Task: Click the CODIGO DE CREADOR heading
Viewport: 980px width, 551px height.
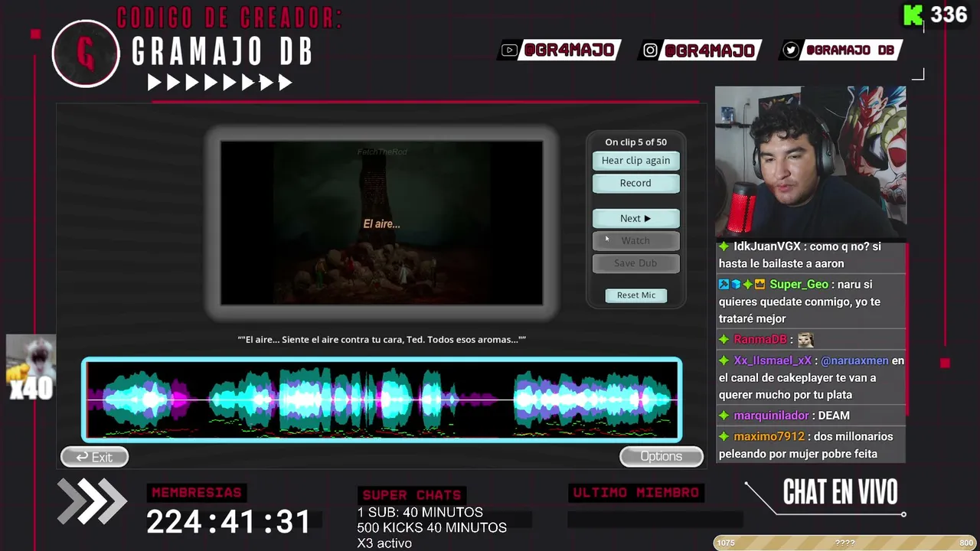Action: (229, 18)
